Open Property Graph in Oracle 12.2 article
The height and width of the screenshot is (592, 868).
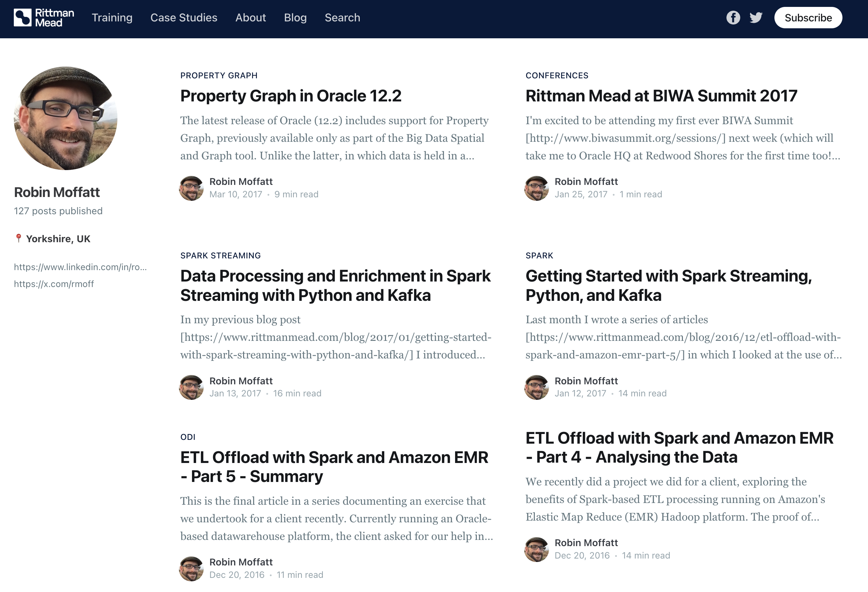click(291, 96)
